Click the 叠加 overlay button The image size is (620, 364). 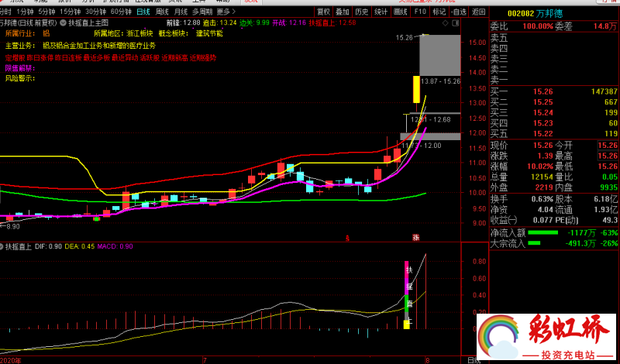tap(343, 12)
